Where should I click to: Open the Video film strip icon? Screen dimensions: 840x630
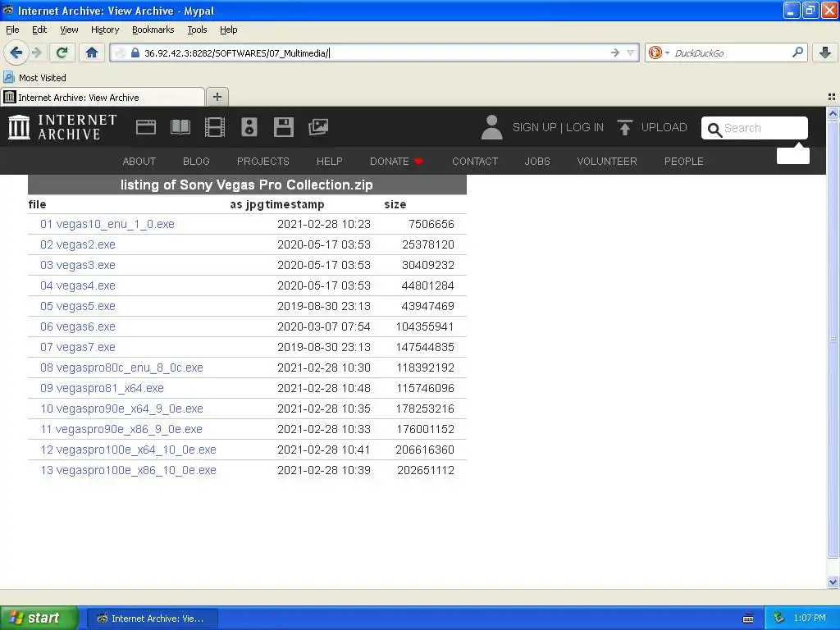pyautogui.click(x=215, y=127)
